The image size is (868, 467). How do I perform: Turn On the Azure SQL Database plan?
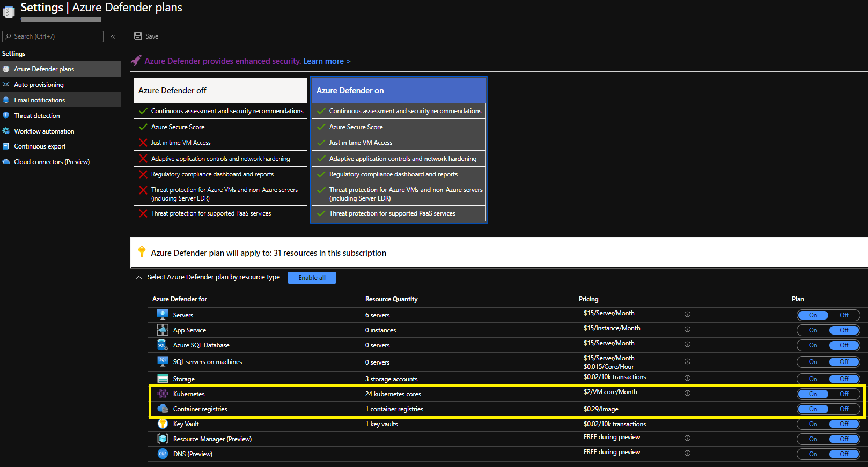pos(813,345)
